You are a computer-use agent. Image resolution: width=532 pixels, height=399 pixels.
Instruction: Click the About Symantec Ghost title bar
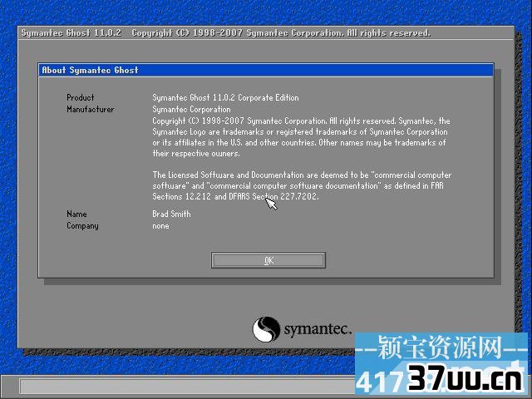click(x=266, y=70)
